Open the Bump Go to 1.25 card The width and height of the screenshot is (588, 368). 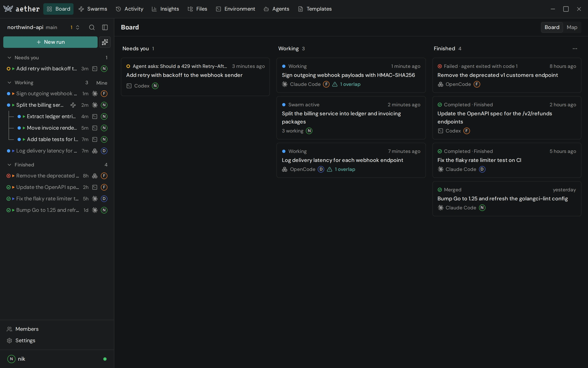coord(507,199)
